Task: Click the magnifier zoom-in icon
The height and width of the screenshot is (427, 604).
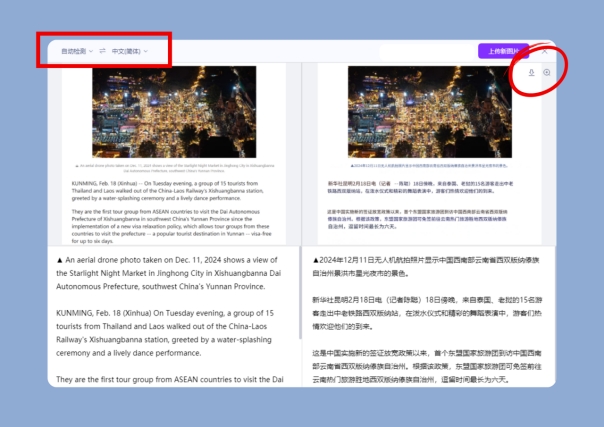Action: [547, 72]
